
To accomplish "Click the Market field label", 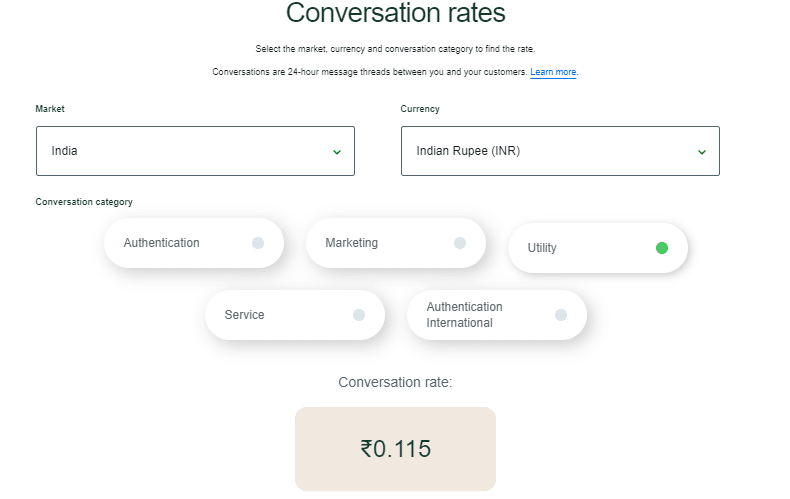I will [x=50, y=109].
